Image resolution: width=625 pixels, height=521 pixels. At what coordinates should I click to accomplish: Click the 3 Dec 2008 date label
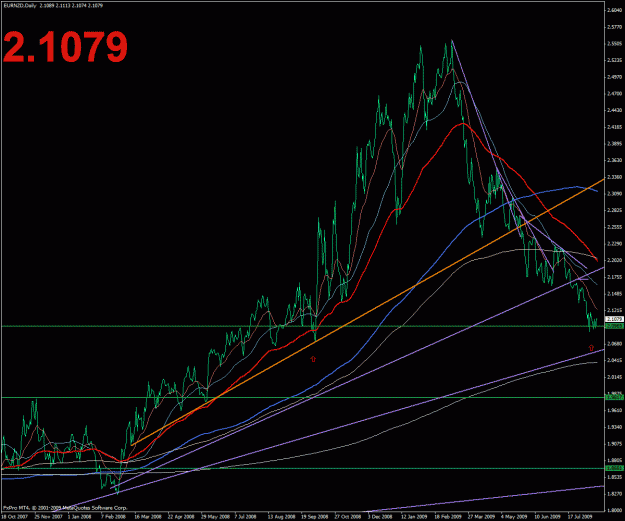tap(379, 517)
